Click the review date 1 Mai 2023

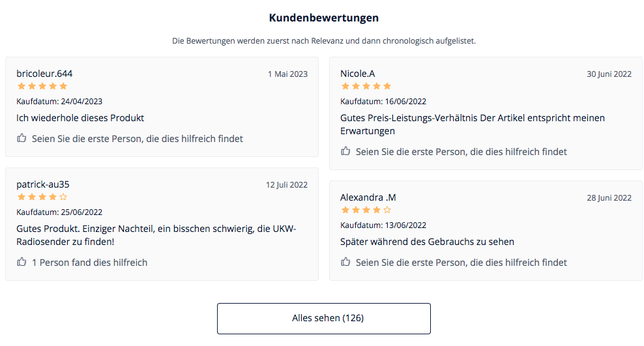287,74
